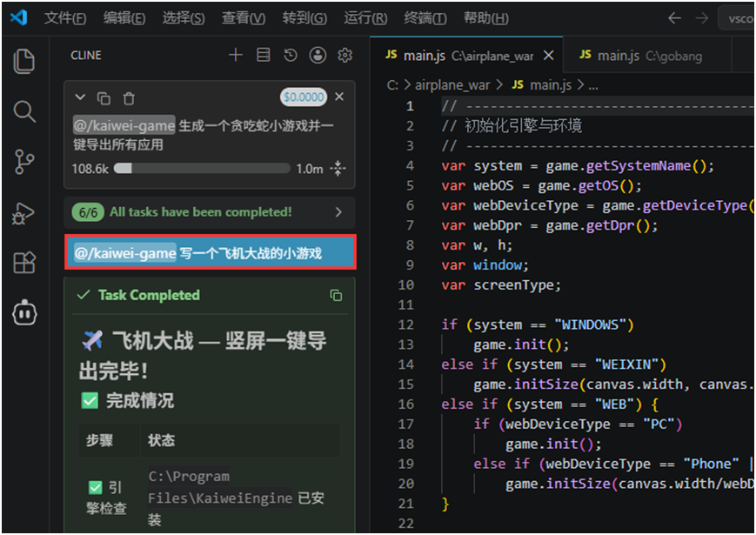This screenshot has width=756, height=535.
Task: Open the Extensions view
Action: (24, 263)
